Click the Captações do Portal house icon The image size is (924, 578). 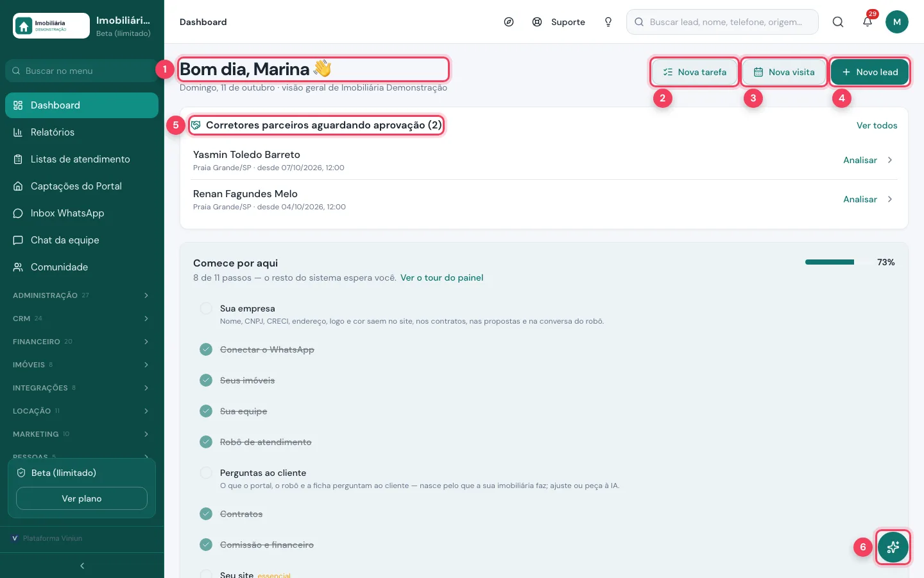click(18, 186)
